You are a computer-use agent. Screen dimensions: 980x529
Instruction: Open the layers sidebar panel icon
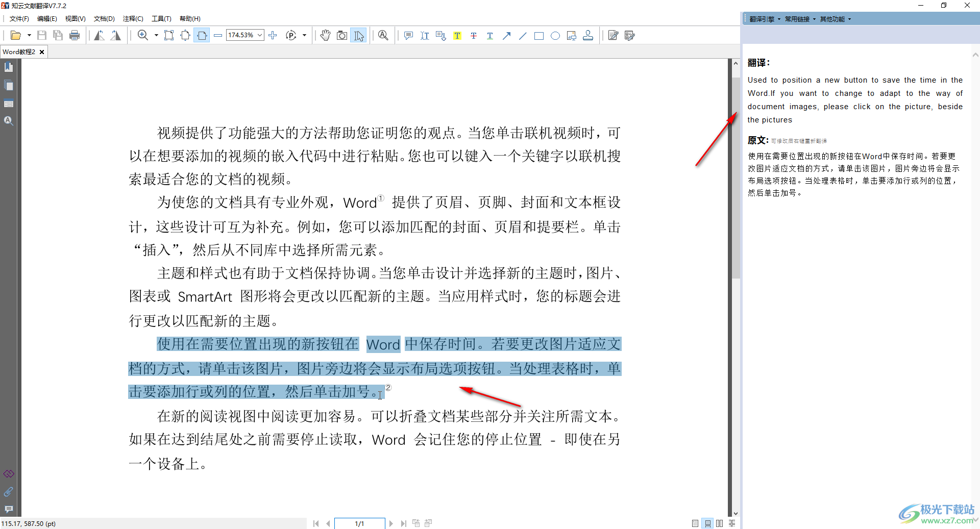(x=9, y=104)
